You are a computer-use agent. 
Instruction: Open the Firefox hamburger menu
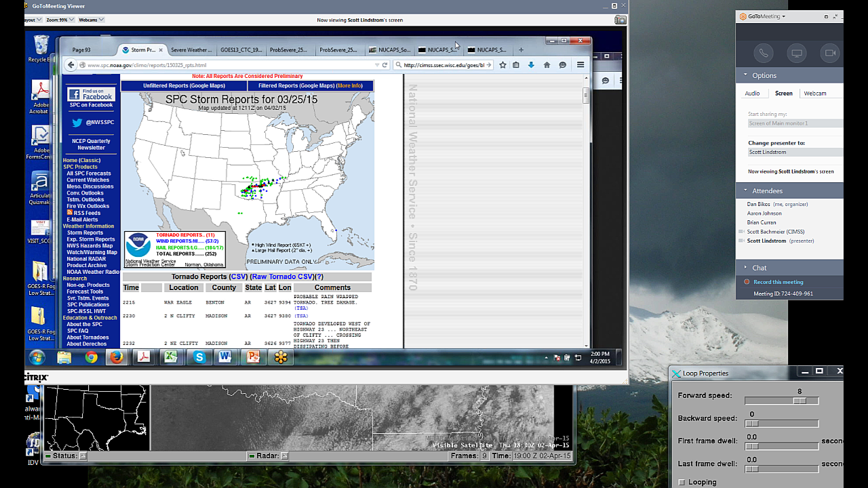click(580, 65)
